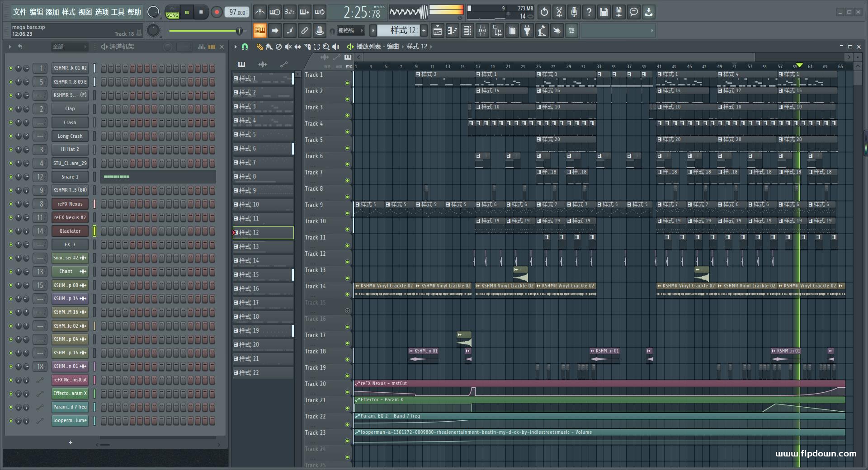Open undo history icon in top toolbar

(544, 12)
